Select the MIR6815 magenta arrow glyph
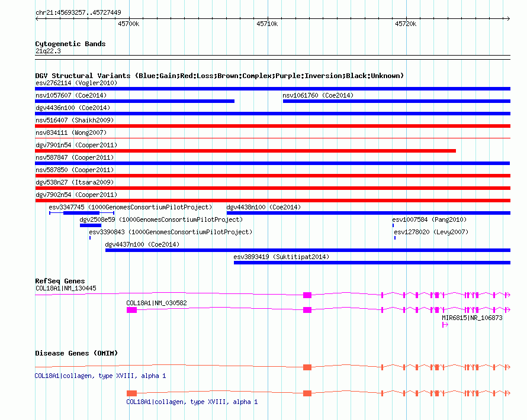This screenshot has height=420, width=527. tap(445, 325)
